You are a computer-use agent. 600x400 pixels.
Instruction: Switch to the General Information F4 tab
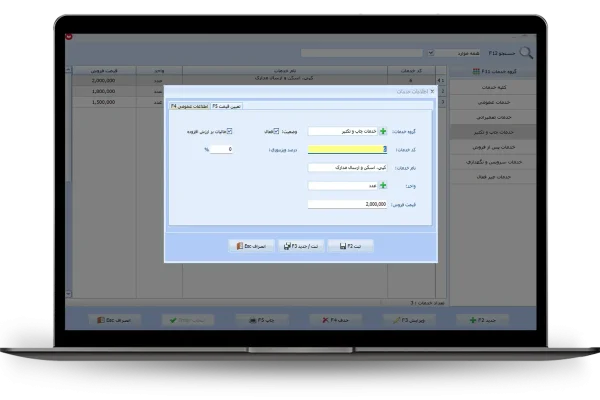[189, 106]
